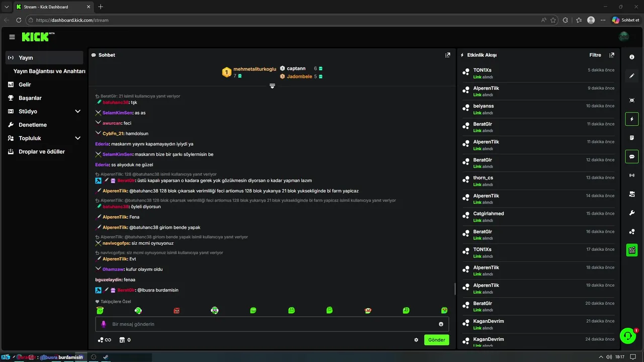The width and height of the screenshot is (644, 362).
Task: Click the purple microphone icon in message box
Action: [x=104, y=324]
